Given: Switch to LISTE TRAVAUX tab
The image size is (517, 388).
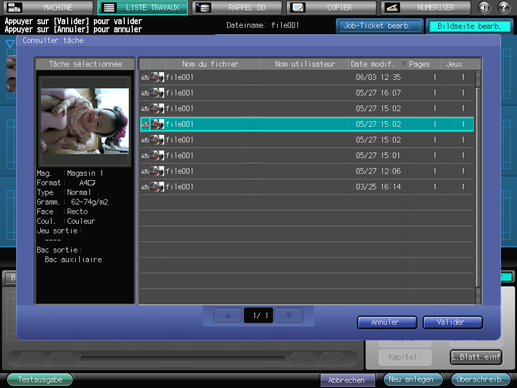Looking at the screenshot, I should click(143, 7).
